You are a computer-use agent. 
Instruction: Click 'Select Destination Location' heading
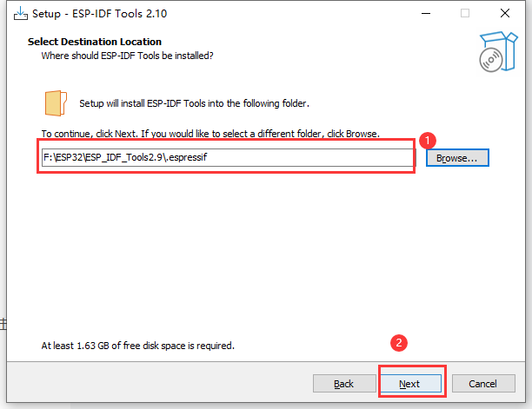pos(95,42)
